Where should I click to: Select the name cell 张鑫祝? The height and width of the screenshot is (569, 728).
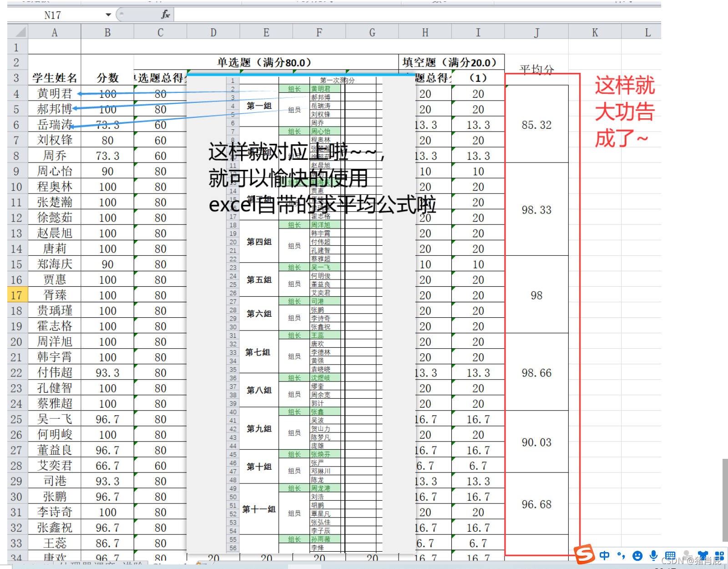[55, 527]
